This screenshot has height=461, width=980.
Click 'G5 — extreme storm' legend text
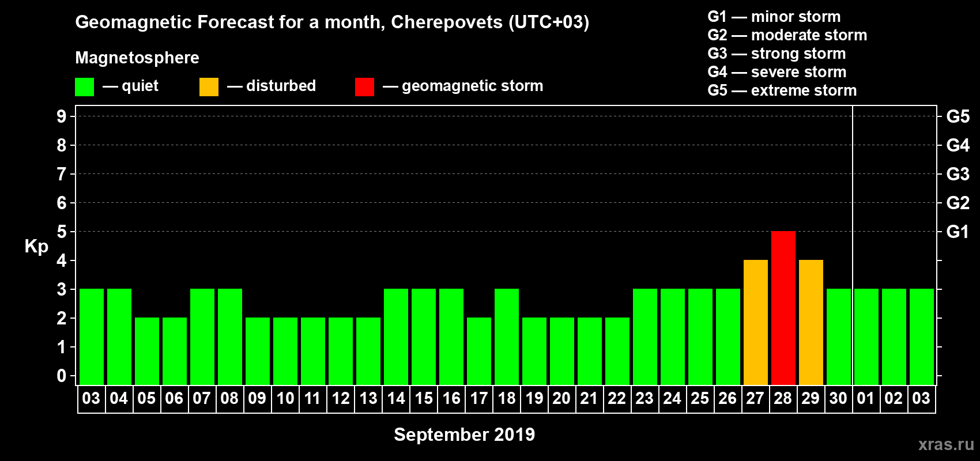(x=782, y=90)
